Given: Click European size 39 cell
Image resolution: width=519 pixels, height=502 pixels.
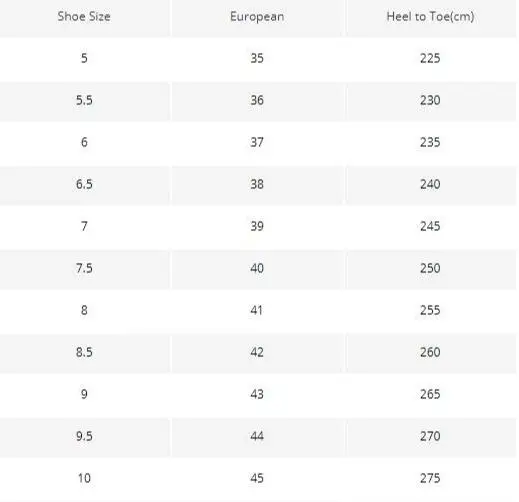Looking at the screenshot, I should pyautogui.click(x=257, y=226).
